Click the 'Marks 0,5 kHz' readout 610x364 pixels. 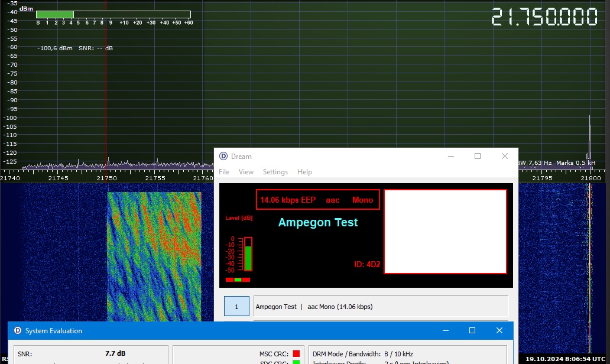click(x=576, y=163)
